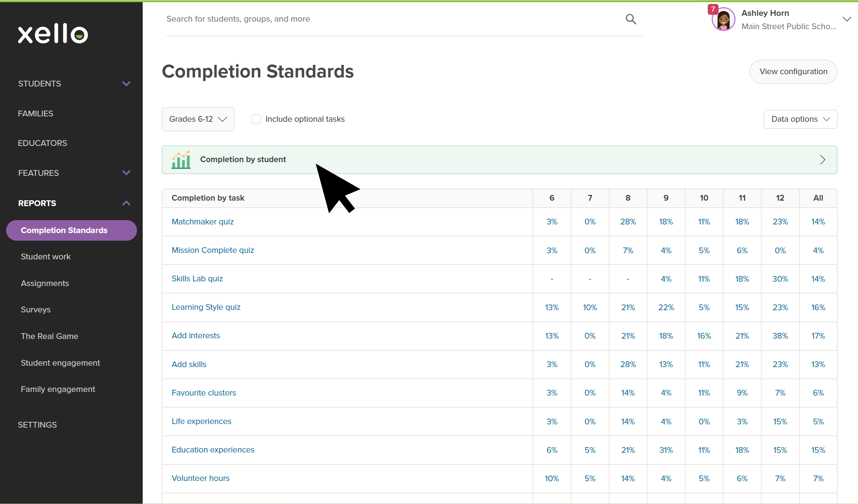Expand the account menu chevron near Ashley Horn

[x=846, y=19]
